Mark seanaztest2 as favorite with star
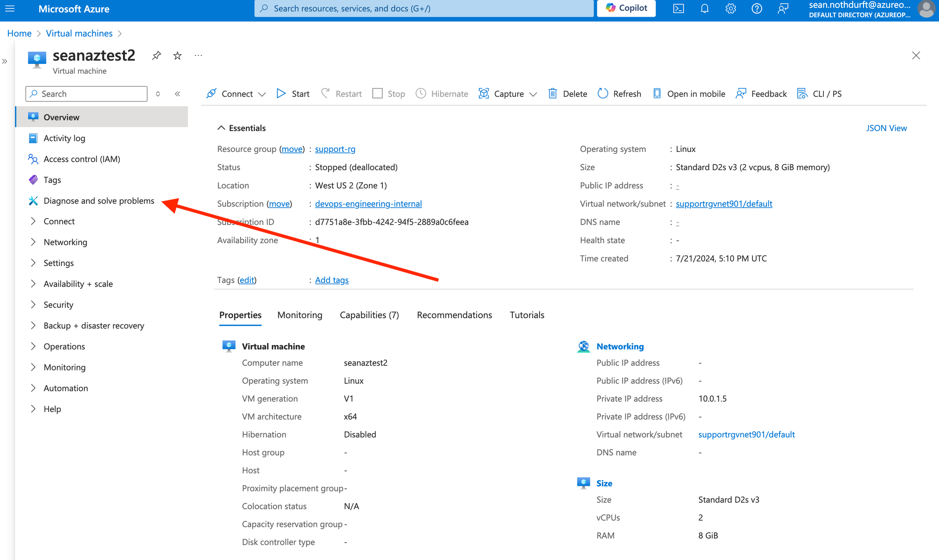Screen dimensions: 939x560 click(177, 55)
